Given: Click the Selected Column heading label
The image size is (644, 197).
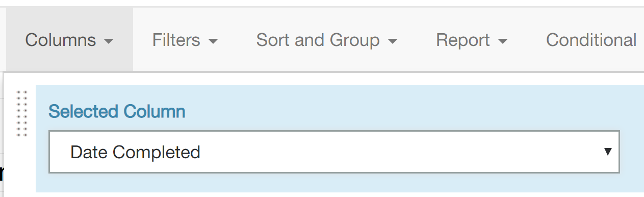Looking at the screenshot, I should [x=117, y=111].
